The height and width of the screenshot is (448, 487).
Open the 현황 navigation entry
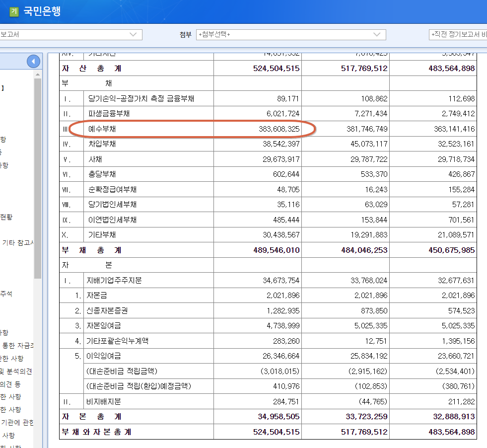click(6, 216)
